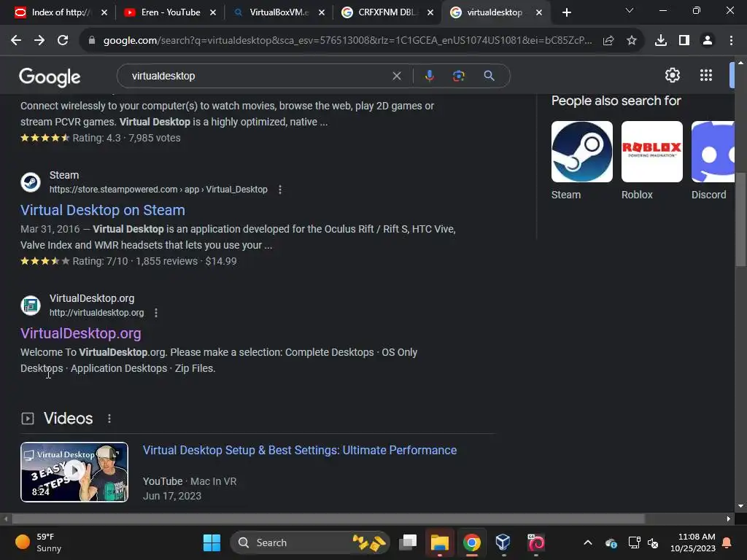Click Rating 4.3 · 7,985 votes text
The height and width of the screenshot is (560, 747).
click(126, 138)
